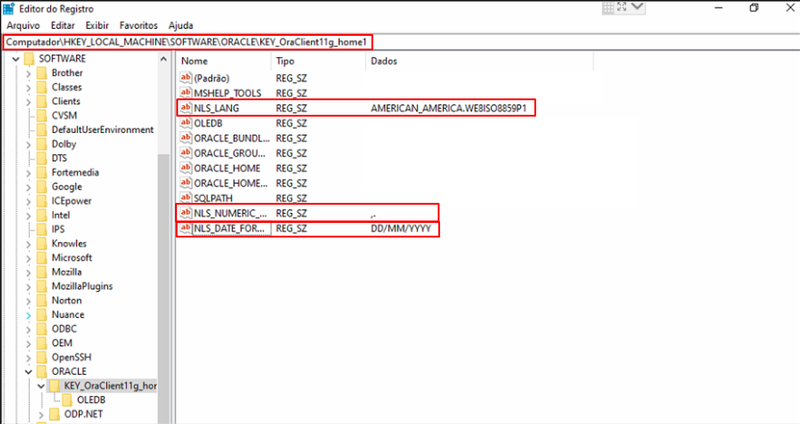Select the DTS key
The image size is (800, 424).
coord(59,158)
